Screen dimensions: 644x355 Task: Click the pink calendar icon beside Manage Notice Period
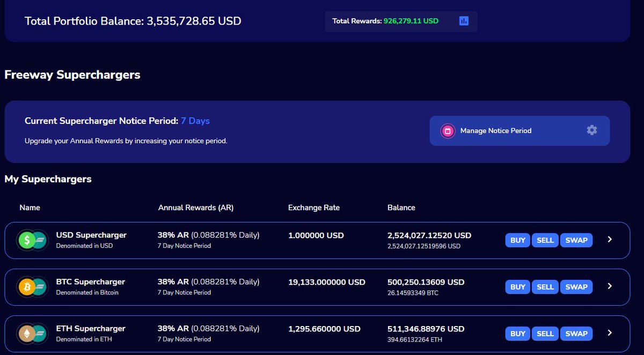click(448, 131)
